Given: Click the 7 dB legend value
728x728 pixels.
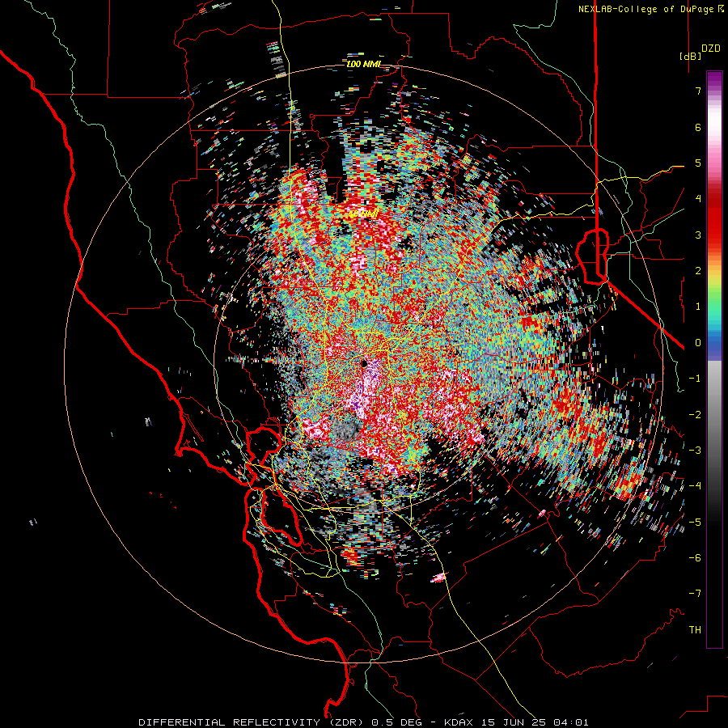Looking at the screenshot, I should [698, 91].
